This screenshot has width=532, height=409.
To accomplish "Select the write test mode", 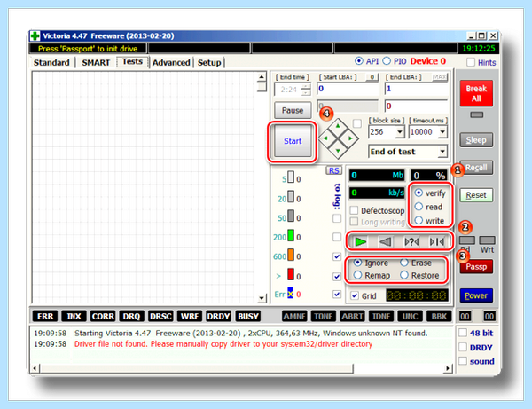I will click(429, 221).
